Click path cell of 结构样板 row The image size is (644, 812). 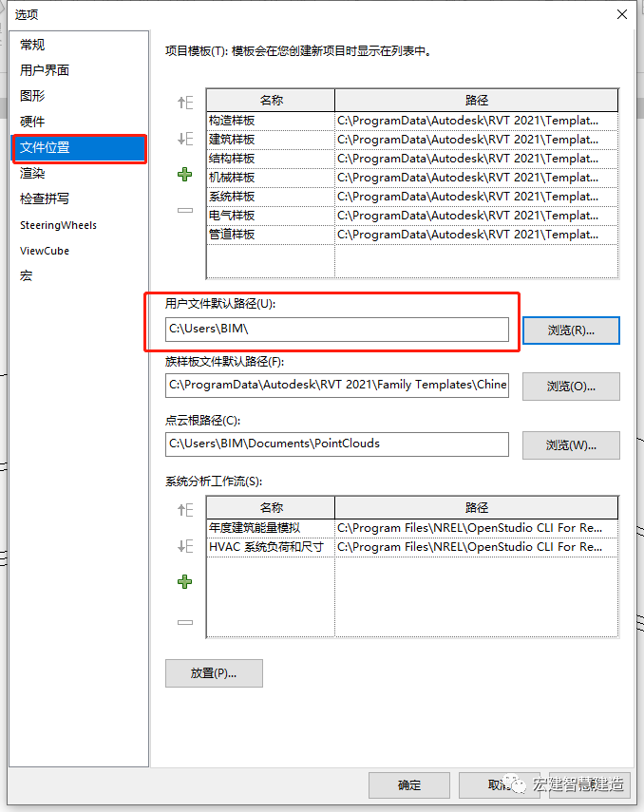pos(477,159)
